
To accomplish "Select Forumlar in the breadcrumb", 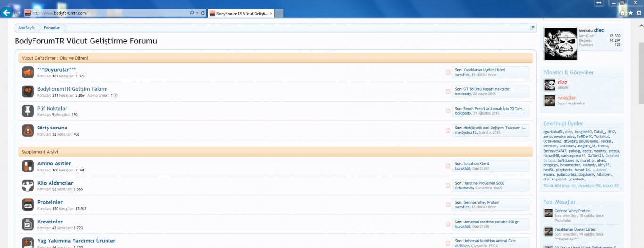I will point(52,28).
